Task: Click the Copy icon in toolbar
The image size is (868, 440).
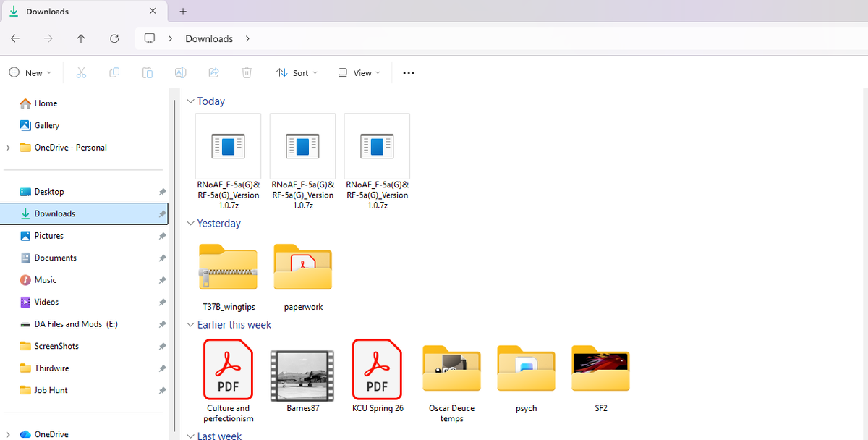Action: [114, 72]
